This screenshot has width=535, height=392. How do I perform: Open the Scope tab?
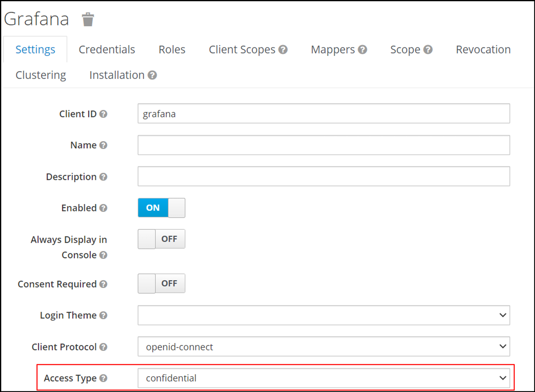click(x=405, y=50)
